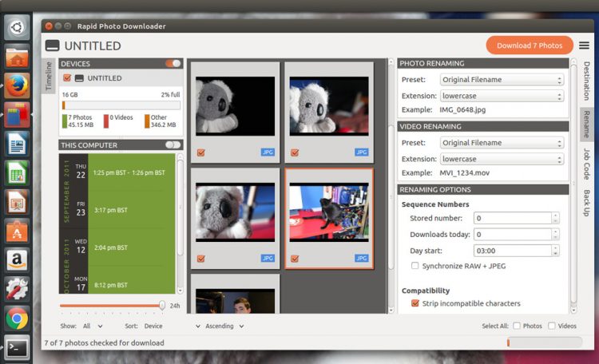599x364 pixels.
Task: Open the hamburger menu icon
Action: click(x=585, y=45)
